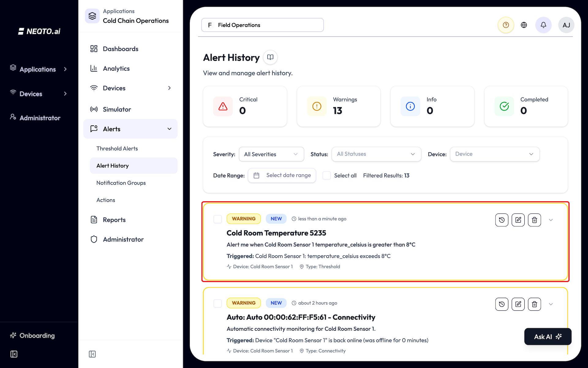Delete the Auto Connectivity alert
This screenshot has width=588, height=368.
(x=534, y=304)
